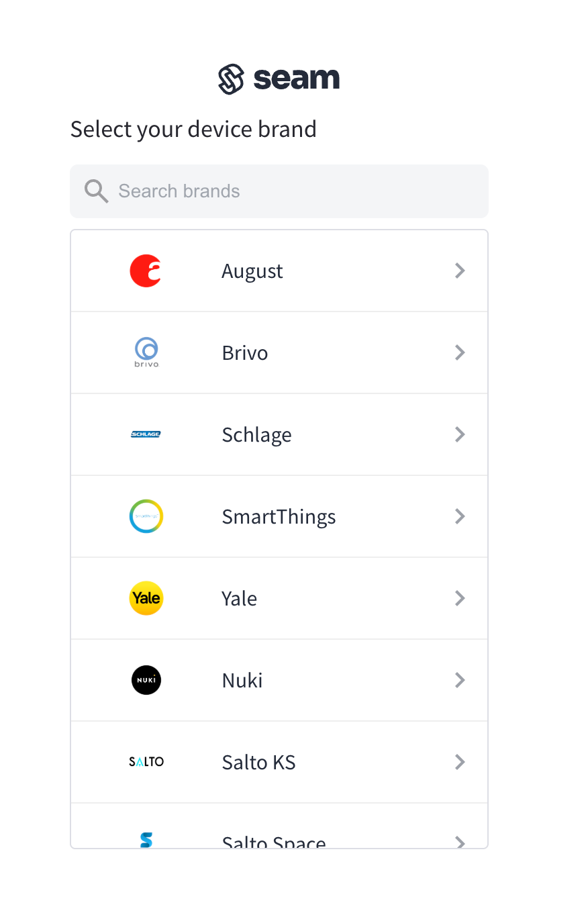Click the Salto Space logo

pos(146,840)
